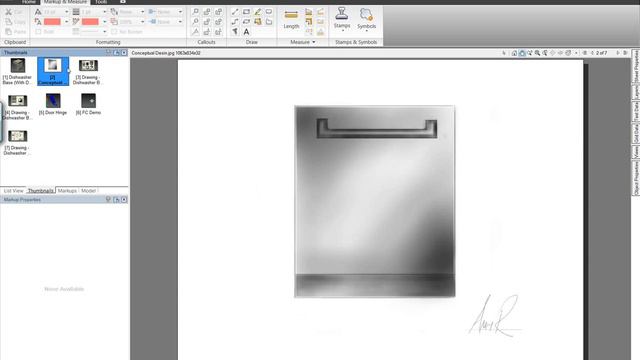This screenshot has height=360, width=640.
Task: Close the Markup Properties panel
Action: coord(124,200)
